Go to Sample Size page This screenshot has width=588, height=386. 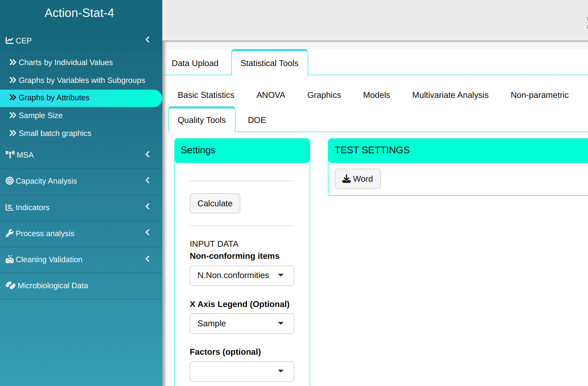pos(40,116)
